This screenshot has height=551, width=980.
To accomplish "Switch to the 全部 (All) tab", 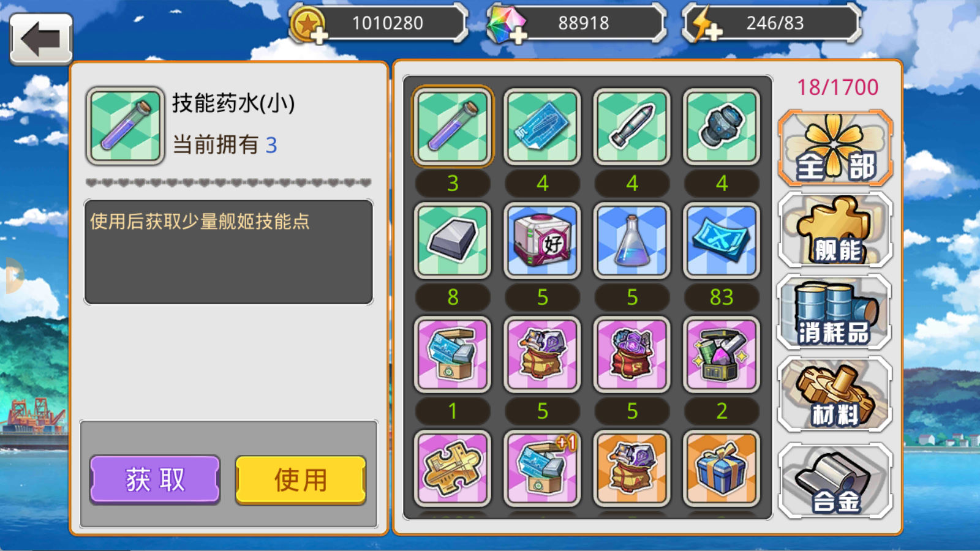I will click(x=835, y=148).
